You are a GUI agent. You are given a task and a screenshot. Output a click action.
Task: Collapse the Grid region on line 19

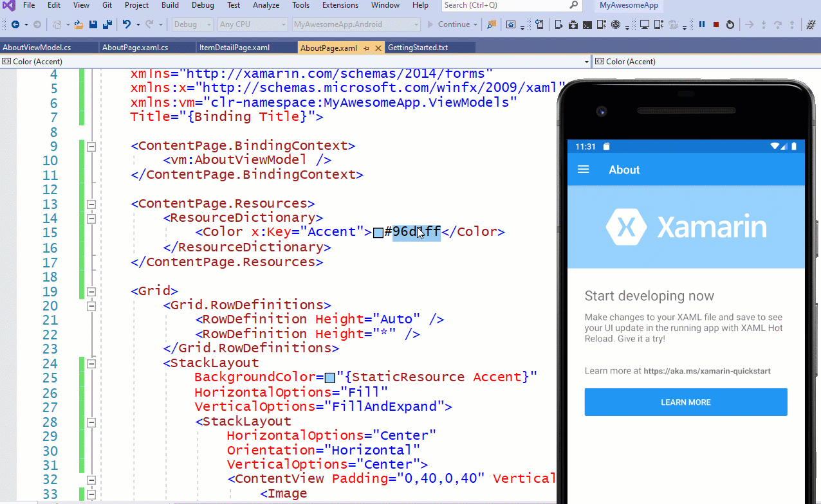point(91,292)
